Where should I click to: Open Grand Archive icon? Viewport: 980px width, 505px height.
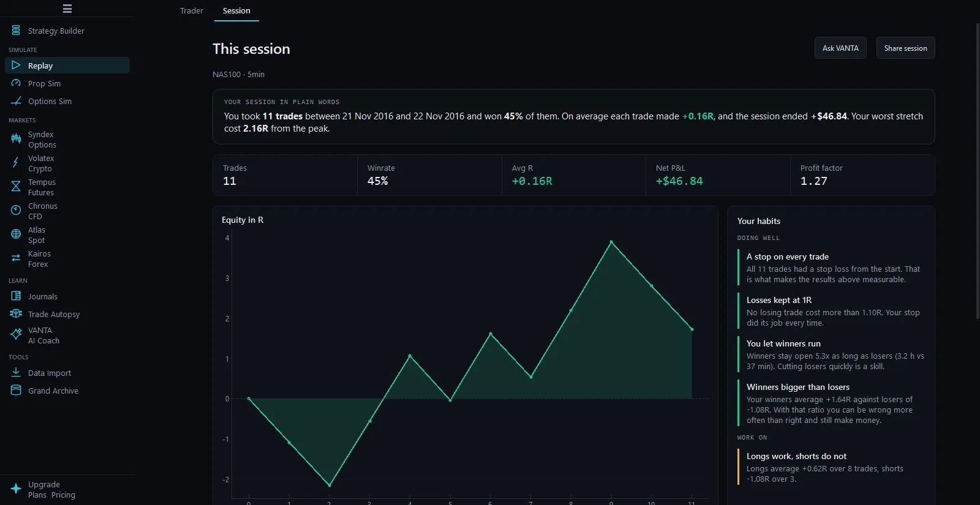tap(16, 390)
